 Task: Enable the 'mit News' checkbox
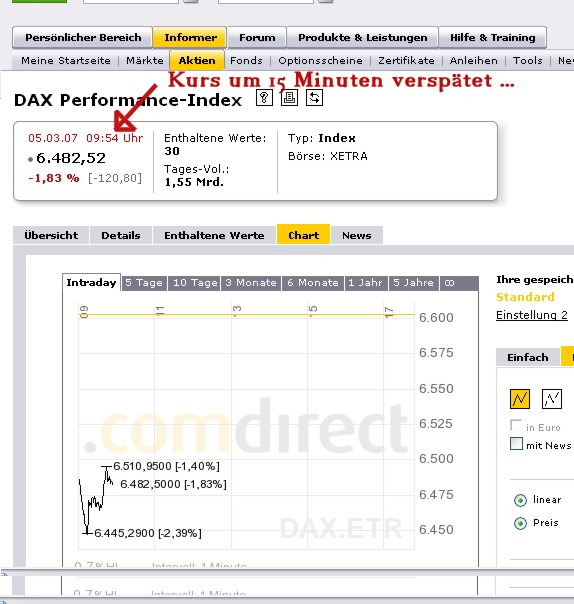click(516, 444)
